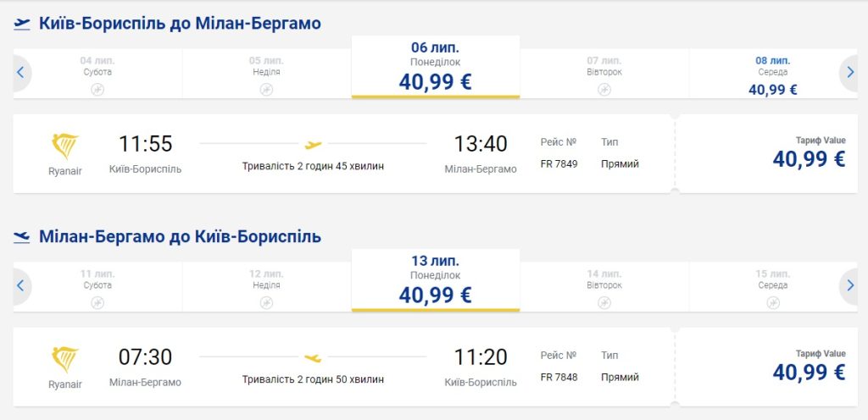Click the departing plane icon beside Київ-Бориспіль heading
Viewport: 868px width, 420px height.
pyautogui.click(x=22, y=24)
